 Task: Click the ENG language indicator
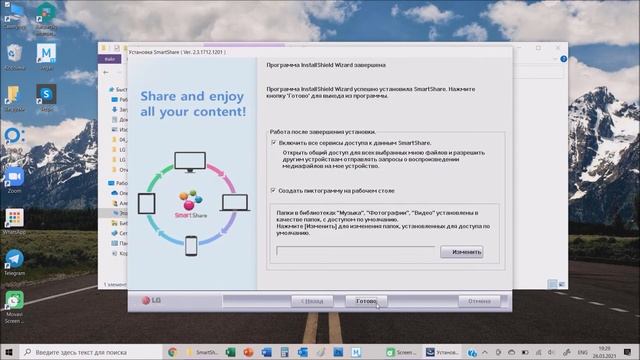pyautogui.click(x=582, y=352)
